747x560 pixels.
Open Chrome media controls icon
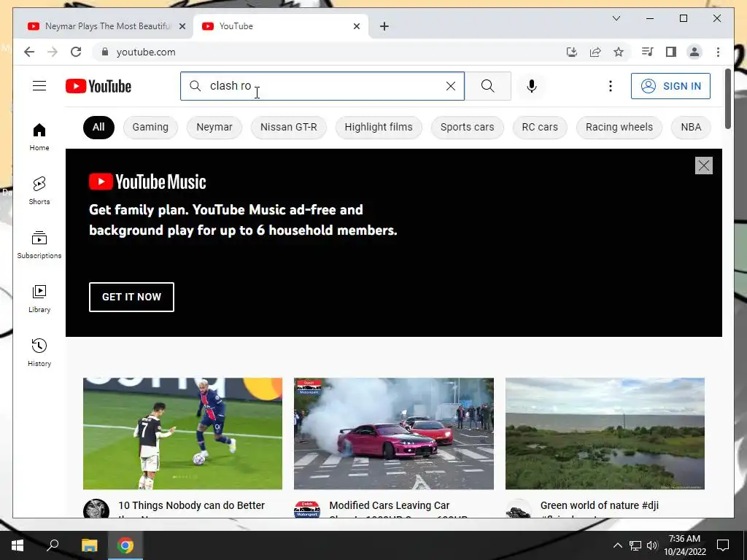coord(648,52)
